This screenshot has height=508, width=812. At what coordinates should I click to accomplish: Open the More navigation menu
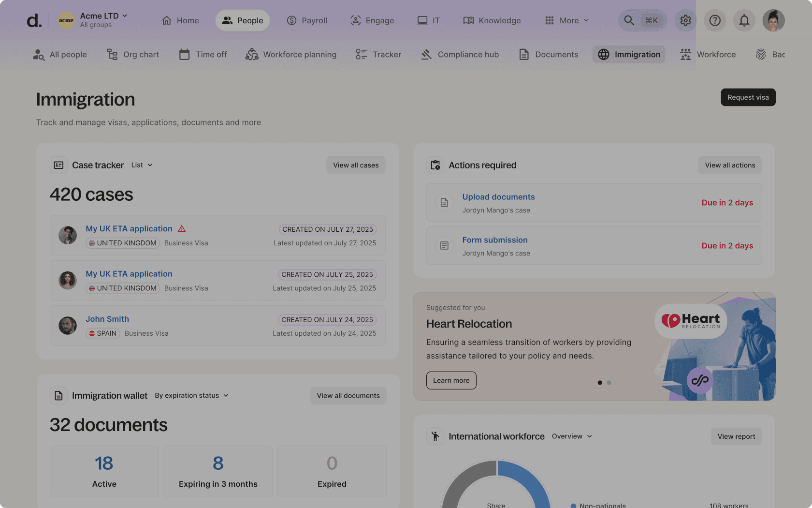click(567, 20)
